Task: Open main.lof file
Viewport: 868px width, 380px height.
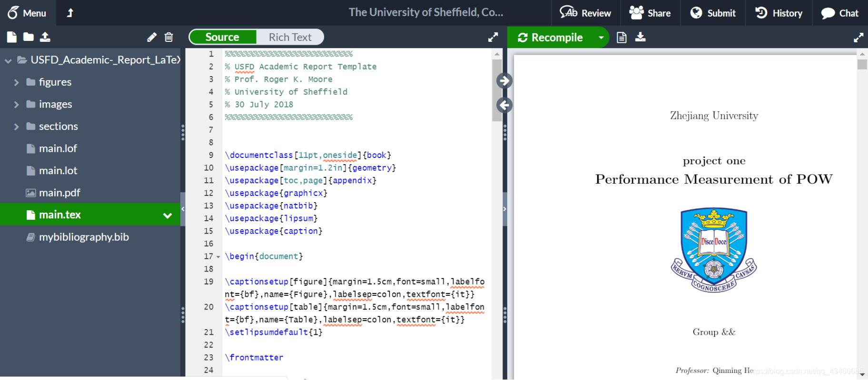Action: [58, 148]
